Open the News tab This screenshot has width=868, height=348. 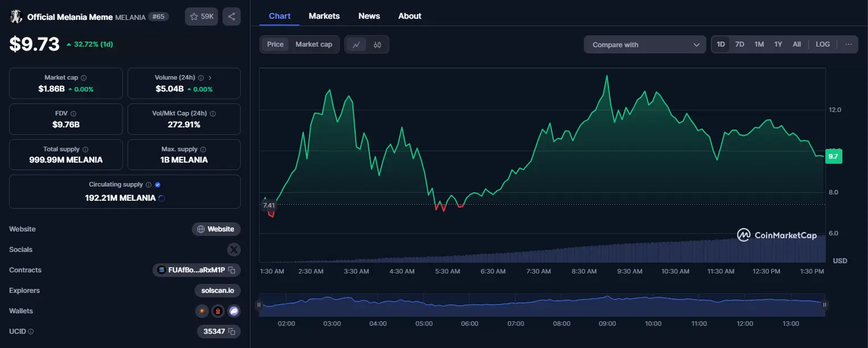tap(369, 16)
